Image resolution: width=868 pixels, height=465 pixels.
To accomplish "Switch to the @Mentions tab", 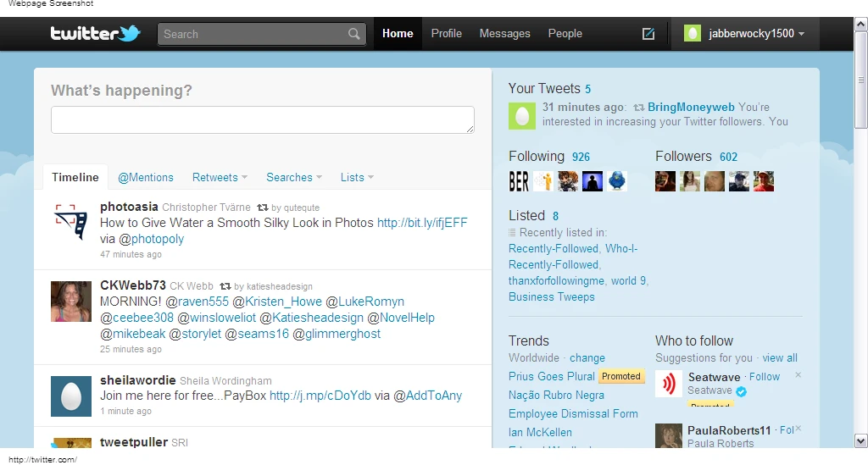I will [146, 178].
